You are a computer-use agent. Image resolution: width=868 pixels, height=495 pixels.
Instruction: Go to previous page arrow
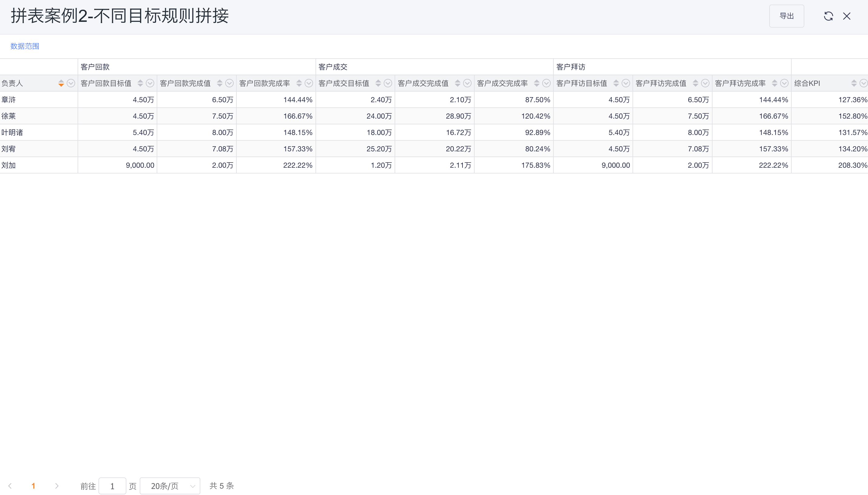pos(10,486)
